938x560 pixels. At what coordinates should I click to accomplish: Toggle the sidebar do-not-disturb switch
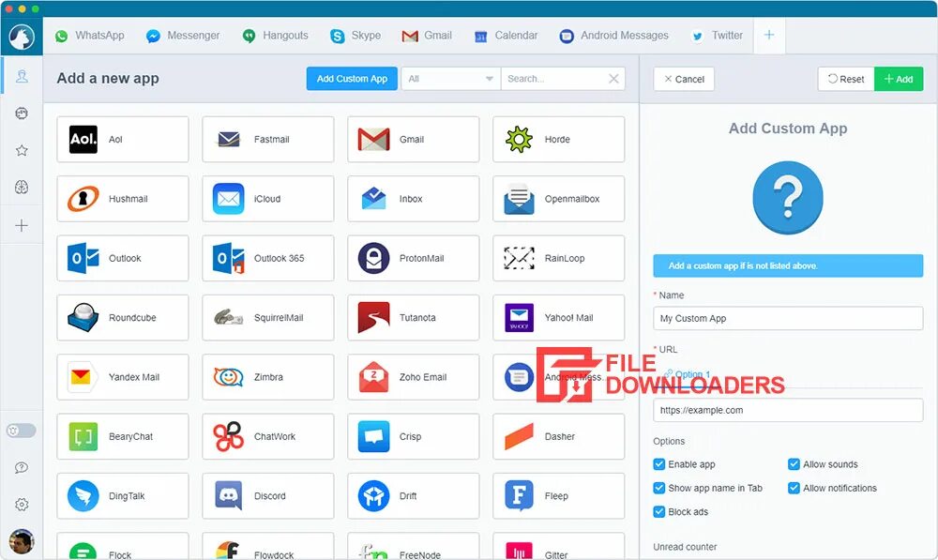(21, 431)
